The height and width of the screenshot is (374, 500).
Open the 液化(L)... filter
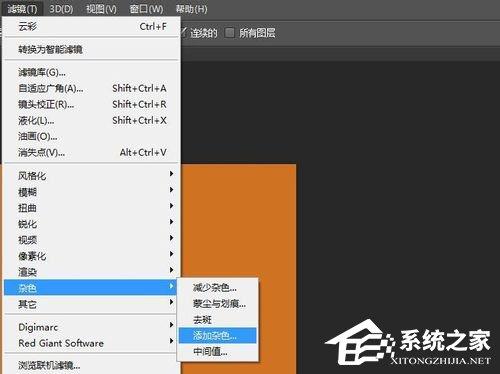pyautogui.click(x=91, y=120)
